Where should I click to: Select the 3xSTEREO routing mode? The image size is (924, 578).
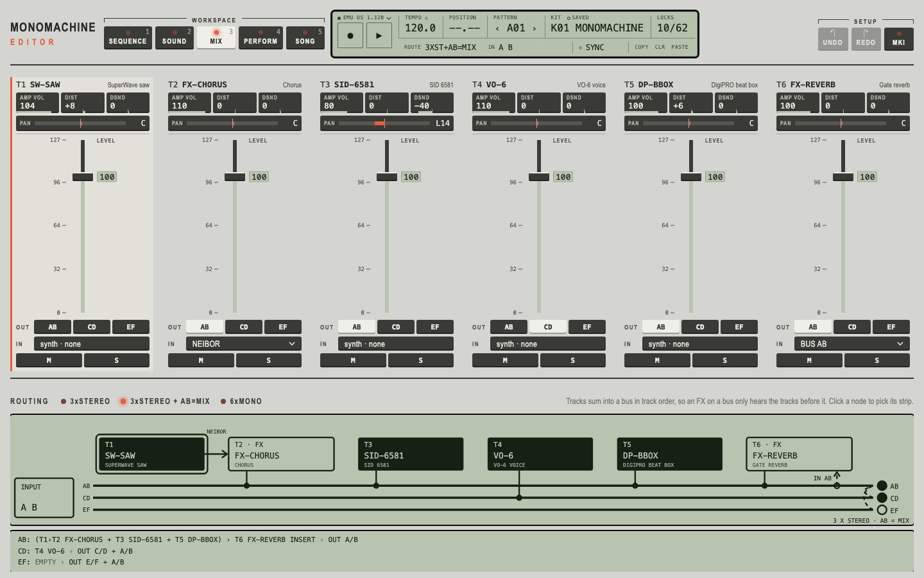pyautogui.click(x=85, y=401)
